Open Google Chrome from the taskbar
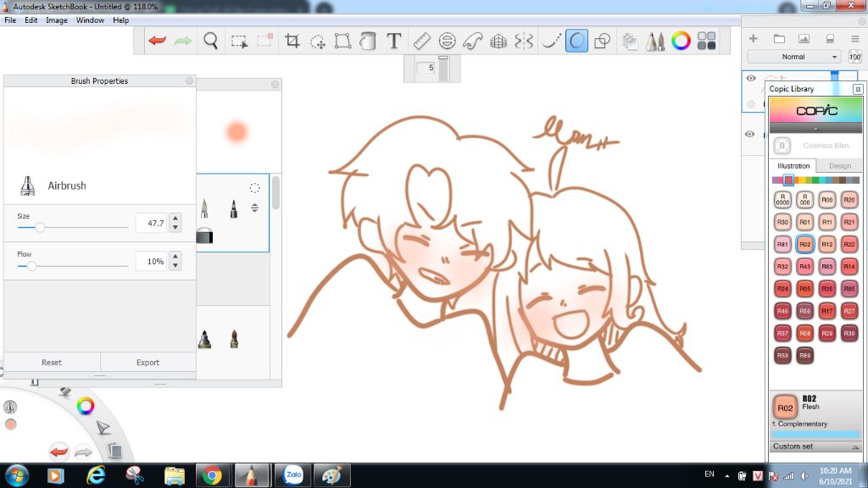The height and width of the screenshot is (488, 868). [x=211, y=475]
